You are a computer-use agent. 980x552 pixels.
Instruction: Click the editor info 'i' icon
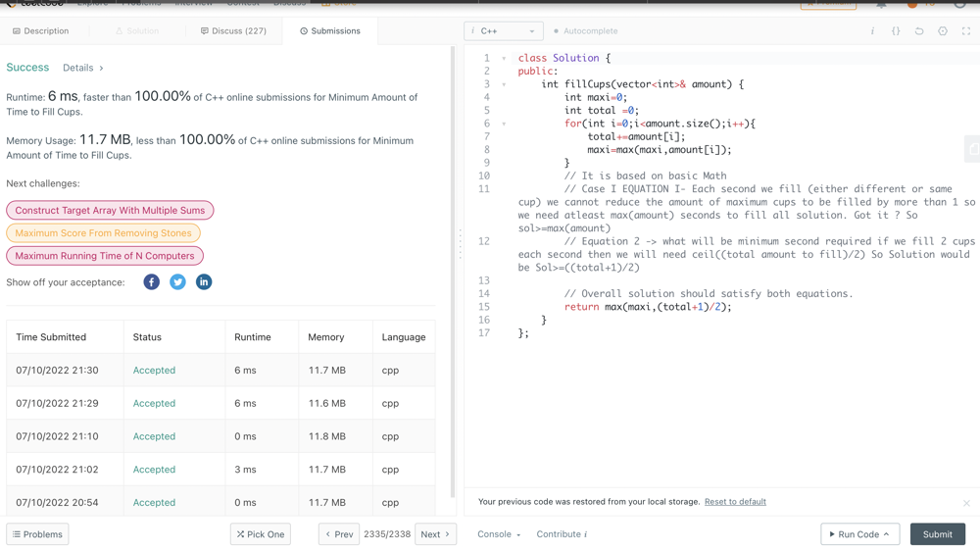(x=872, y=30)
